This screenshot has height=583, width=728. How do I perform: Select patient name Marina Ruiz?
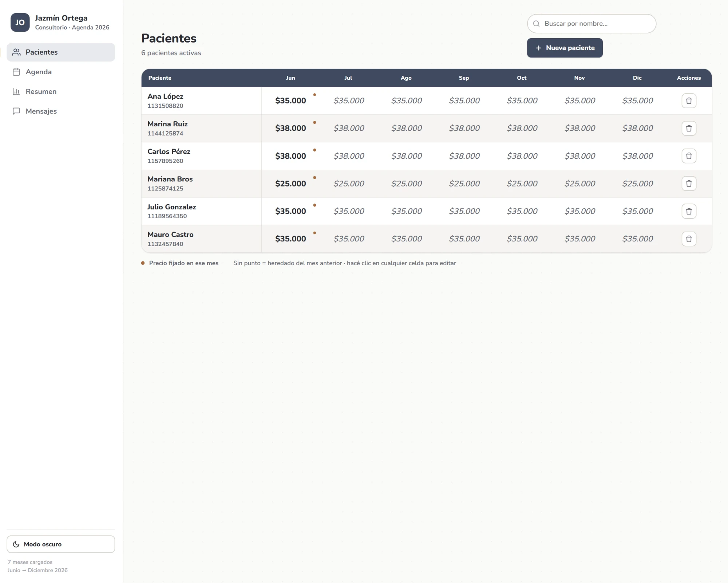pyautogui.click(x=167, y=124)
